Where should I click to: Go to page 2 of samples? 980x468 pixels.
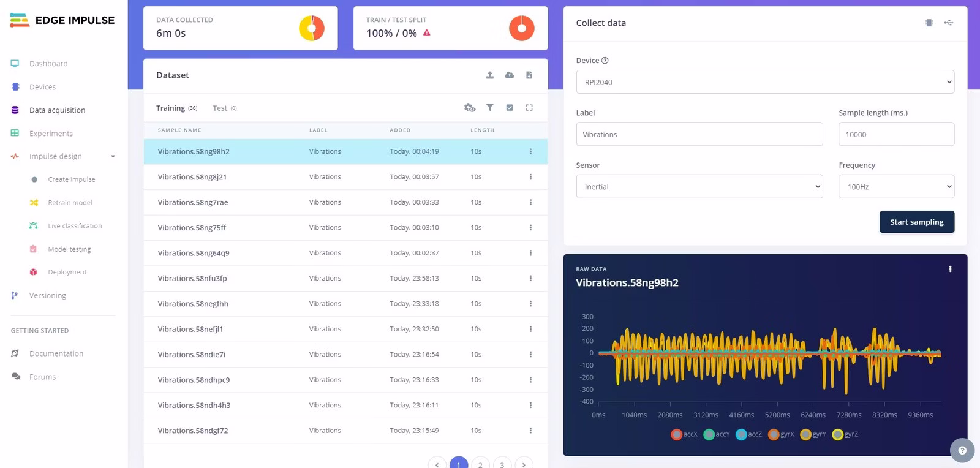[x=480, y=464]
